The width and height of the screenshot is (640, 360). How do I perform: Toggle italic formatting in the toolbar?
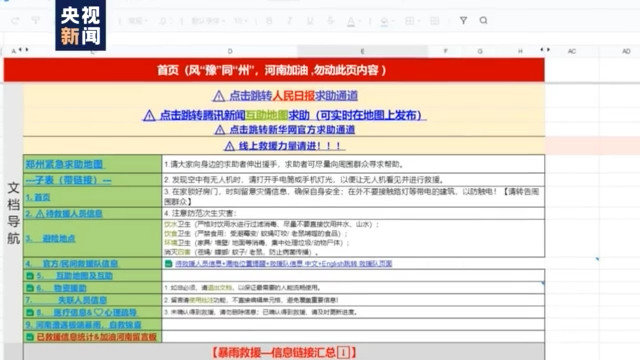290,20
